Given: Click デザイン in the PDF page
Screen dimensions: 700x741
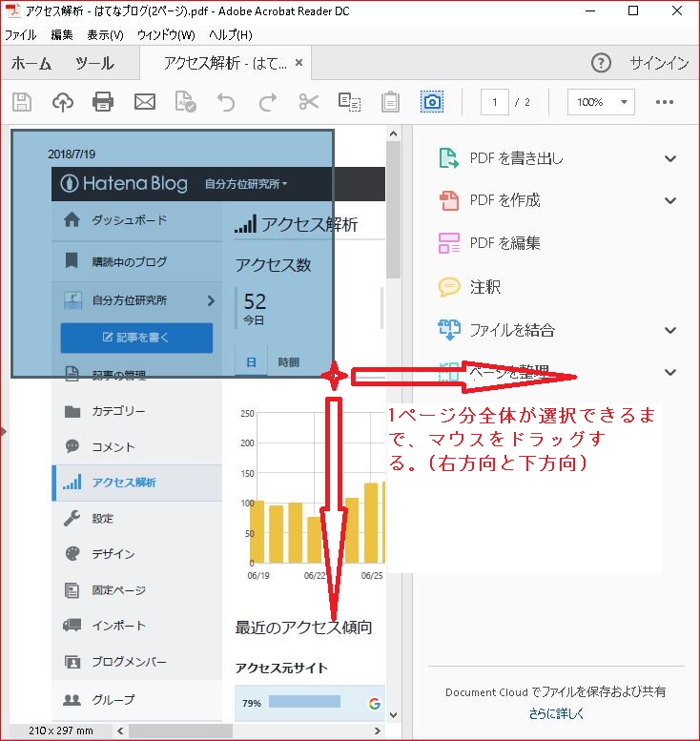Looking at the screenshot, I should (x=113, y=554).
